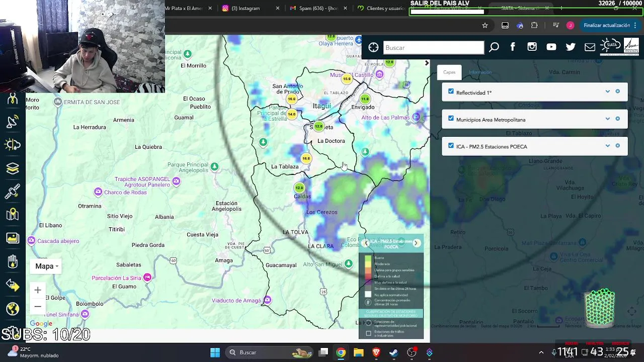Open SIATA Twitter icon
Image resolution: width=644 pixels, height=362 pixels.
[571, 47]
